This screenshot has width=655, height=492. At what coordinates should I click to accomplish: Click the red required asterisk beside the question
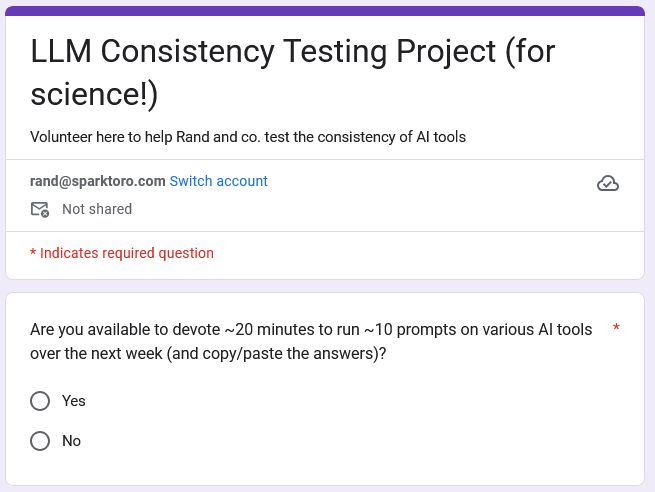pos(616,328)
